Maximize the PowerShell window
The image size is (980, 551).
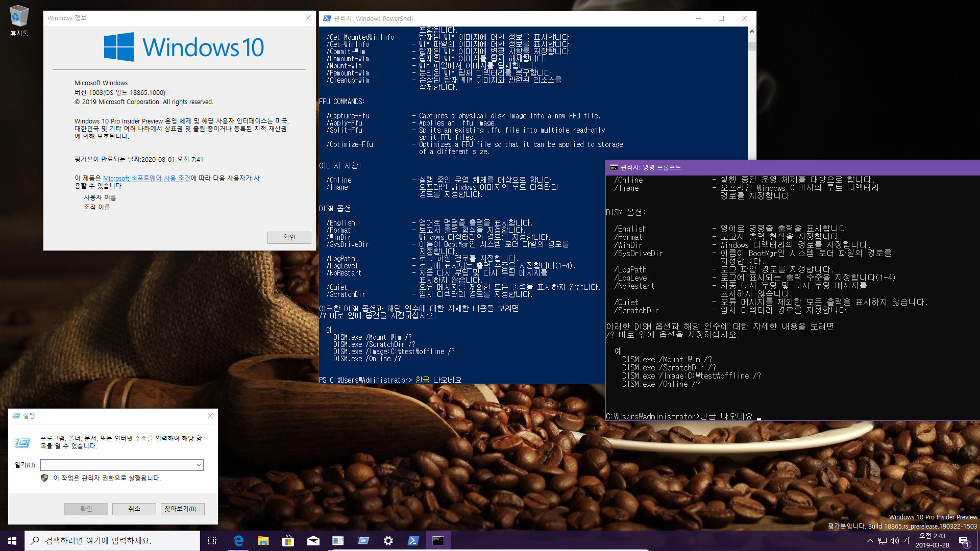coord(721,18)
